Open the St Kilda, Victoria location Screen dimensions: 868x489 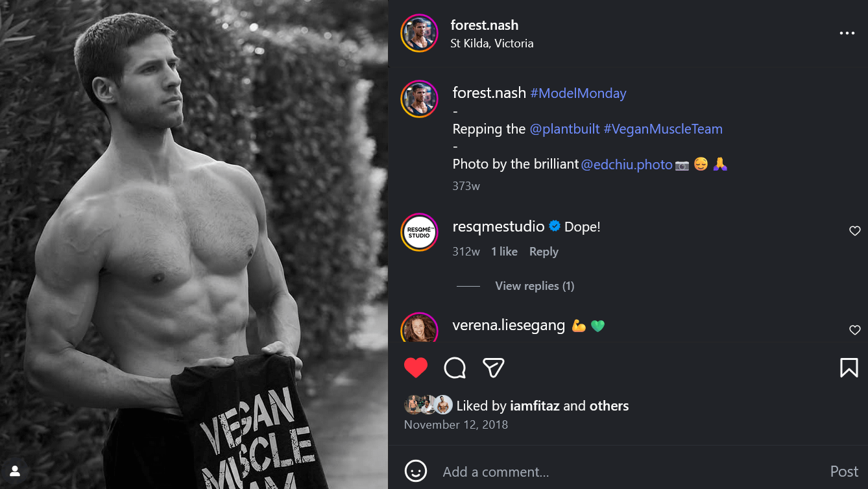492,43
